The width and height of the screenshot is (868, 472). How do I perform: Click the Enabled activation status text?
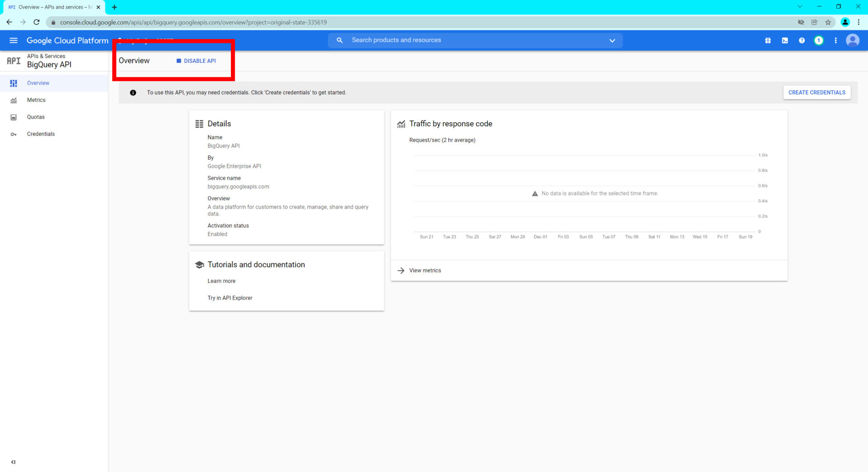pyautogui.click(x=217, y=234)
